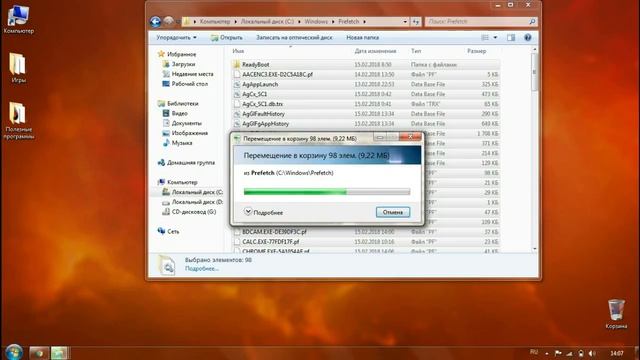Click the Локальный диск (C:) breadcrumb
The height and width of the screenshot is (360, 640).
[x=267, y=22]
